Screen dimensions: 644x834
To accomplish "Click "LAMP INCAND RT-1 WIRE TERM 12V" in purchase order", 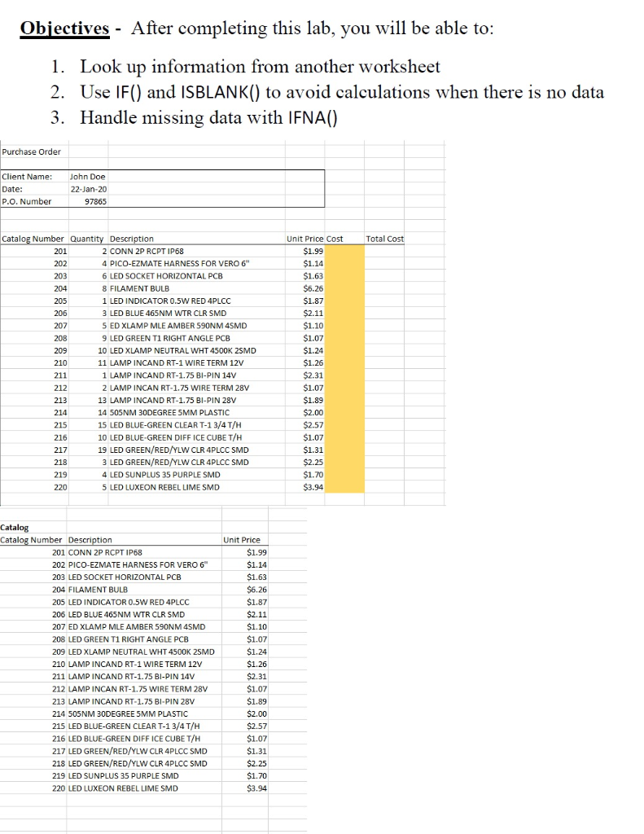I will pos(177,362).
